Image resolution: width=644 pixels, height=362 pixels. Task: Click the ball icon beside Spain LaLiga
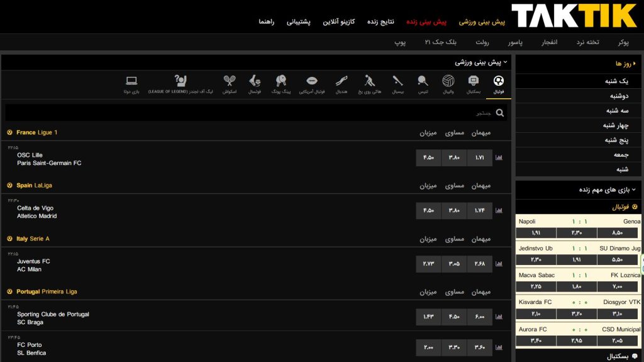click(x=9, y=186)
